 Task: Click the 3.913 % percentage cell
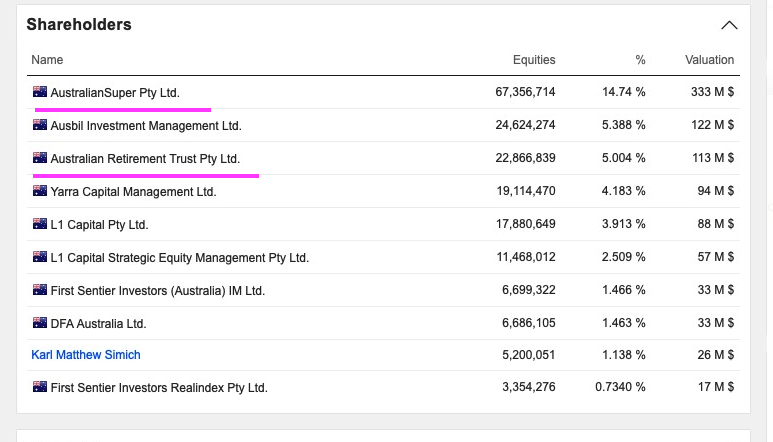point(624,224)
